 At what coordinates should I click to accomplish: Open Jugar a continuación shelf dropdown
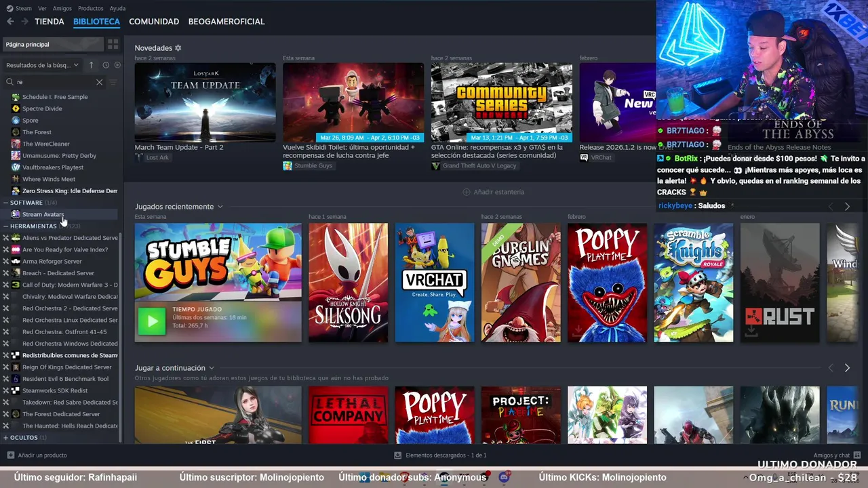pyautogui.click(x=212, y=368)
